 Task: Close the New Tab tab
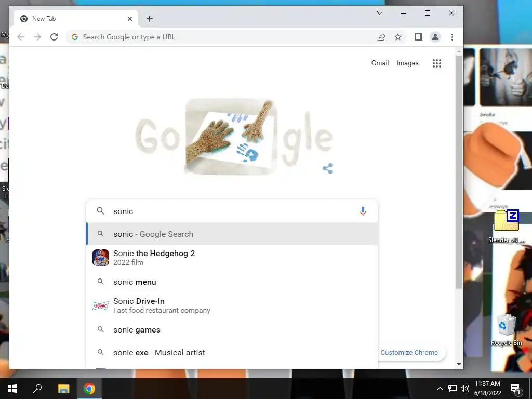[129, 19]
